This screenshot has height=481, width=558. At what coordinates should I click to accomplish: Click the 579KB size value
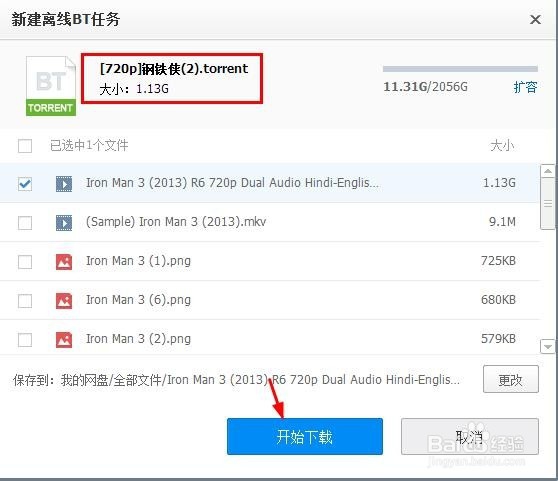499,339
